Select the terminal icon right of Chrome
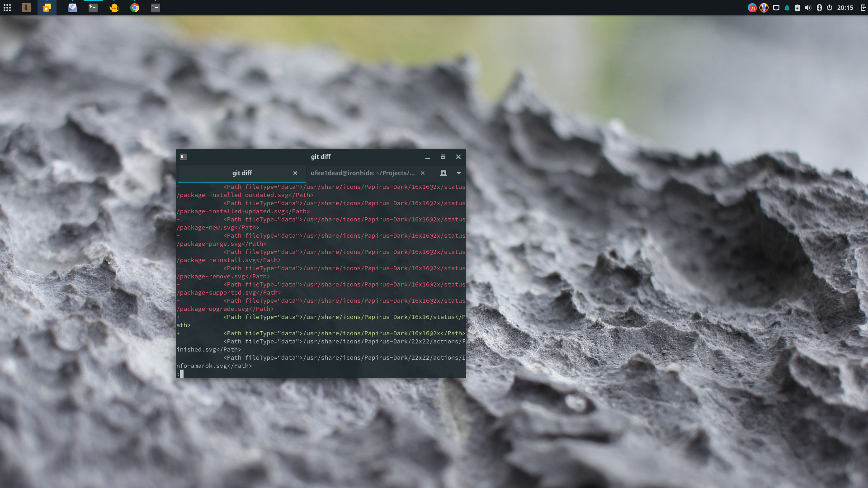The height and width of the screenshot is (488, 868). coord(156,8)
